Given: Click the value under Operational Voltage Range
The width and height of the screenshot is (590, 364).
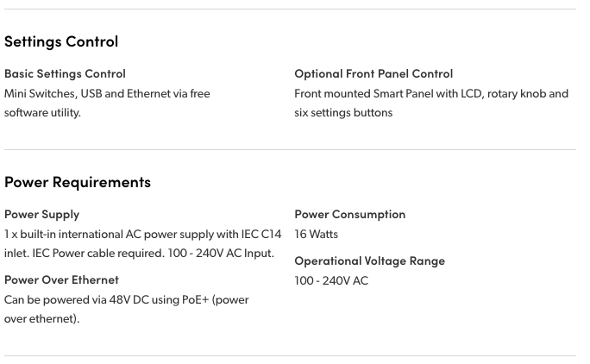Looking at the screenshot, I should click(x=331, y=280).
